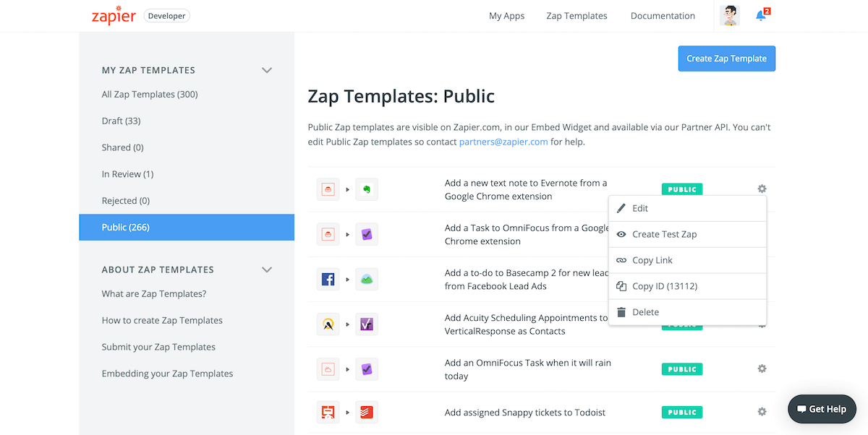Open Zap Templates in the top navigation
Viewport: 868px width, 435px height.
pyautogui.click(x=577, y=15)
